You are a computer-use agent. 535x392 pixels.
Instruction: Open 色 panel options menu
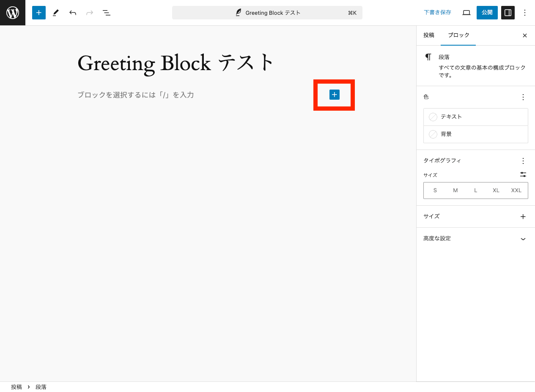[523, 97]
